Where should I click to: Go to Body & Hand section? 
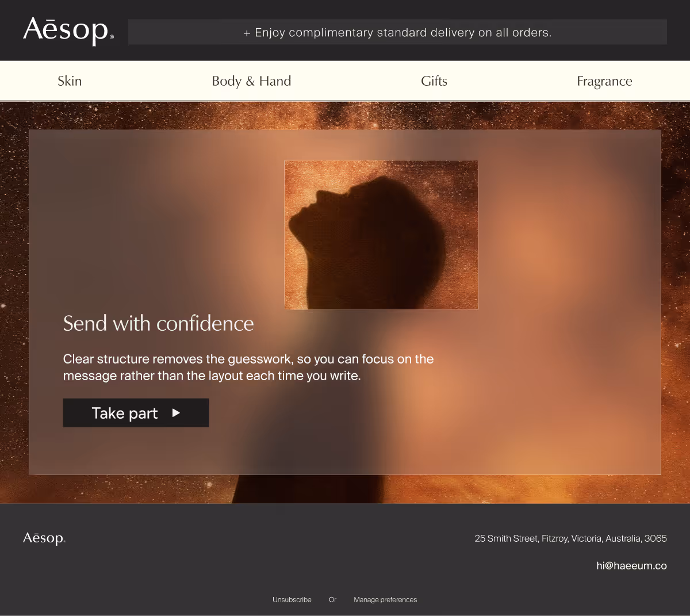pos(251,81)
